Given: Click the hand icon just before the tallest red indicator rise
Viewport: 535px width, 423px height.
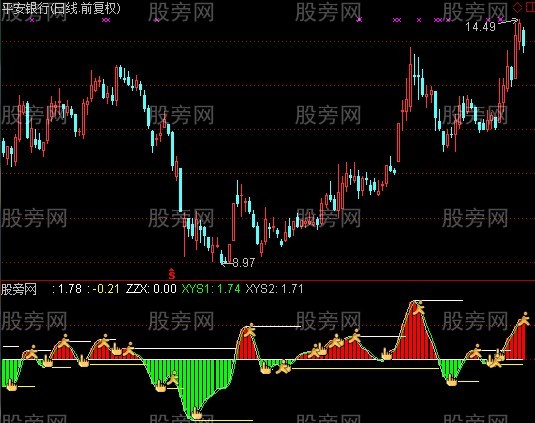Looking at the screenshot, I should click(x=387, y=354).
